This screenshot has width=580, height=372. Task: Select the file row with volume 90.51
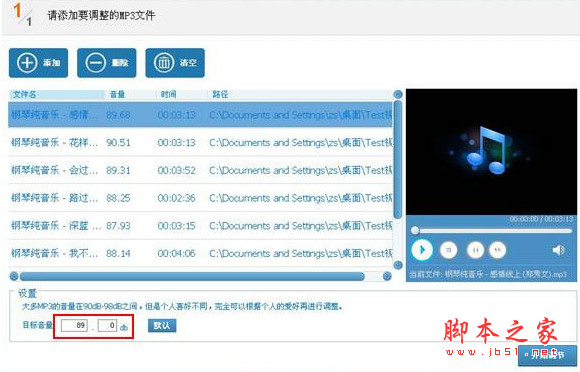tap(200, 143)
